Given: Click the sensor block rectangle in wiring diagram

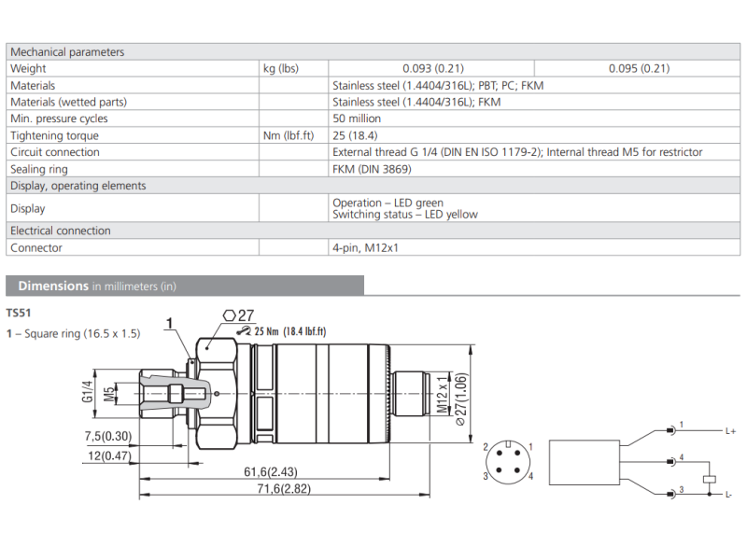Looking at the screenshot, I should 583,461.
